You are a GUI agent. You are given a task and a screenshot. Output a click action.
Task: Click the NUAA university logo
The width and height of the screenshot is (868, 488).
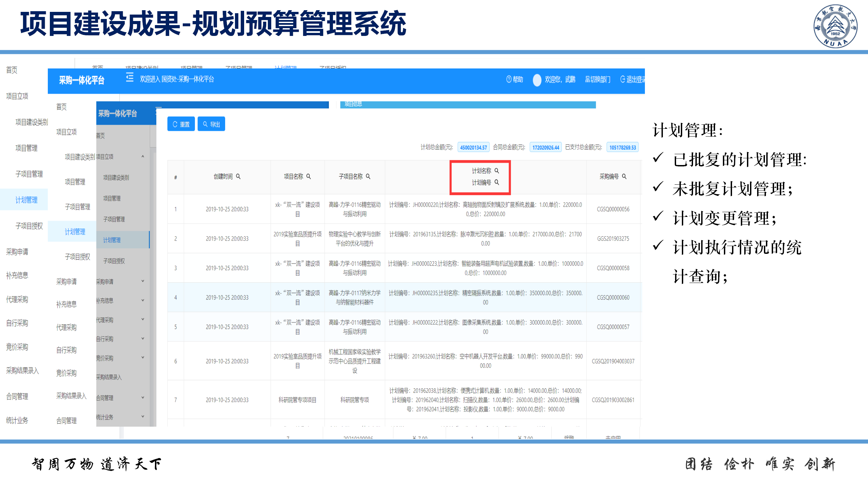835,26
